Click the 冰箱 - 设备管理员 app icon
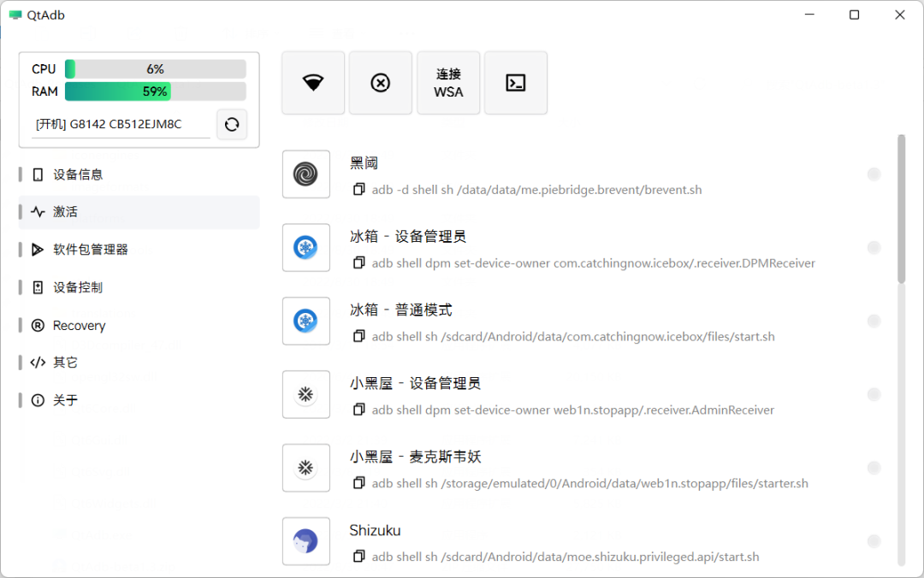This screenshot has height=578, width=924. click(305, 247)
